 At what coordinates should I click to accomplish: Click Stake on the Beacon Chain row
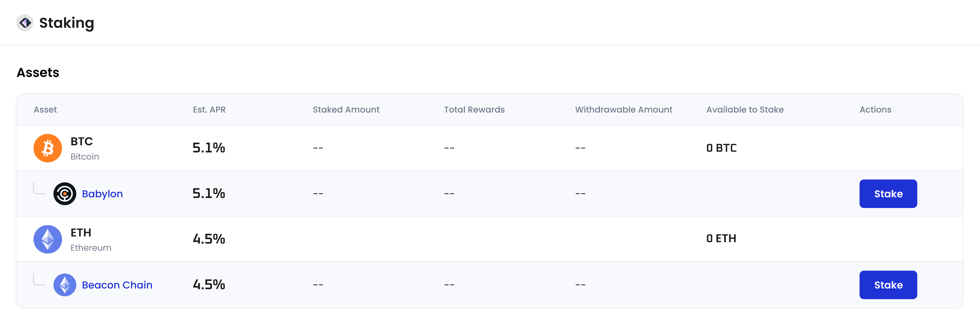(x=888, y=284)
